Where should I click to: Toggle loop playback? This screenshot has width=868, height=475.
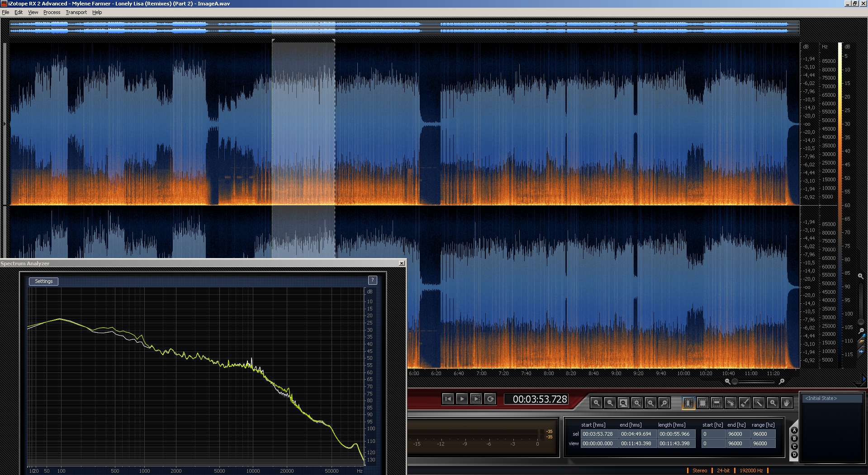tap(490, 399)
